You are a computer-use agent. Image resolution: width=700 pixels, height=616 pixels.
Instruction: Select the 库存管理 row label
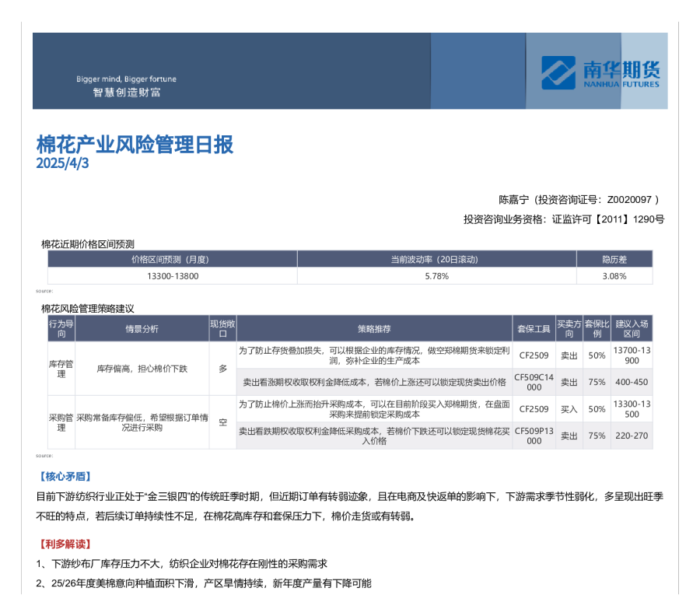tap(61, 369)
